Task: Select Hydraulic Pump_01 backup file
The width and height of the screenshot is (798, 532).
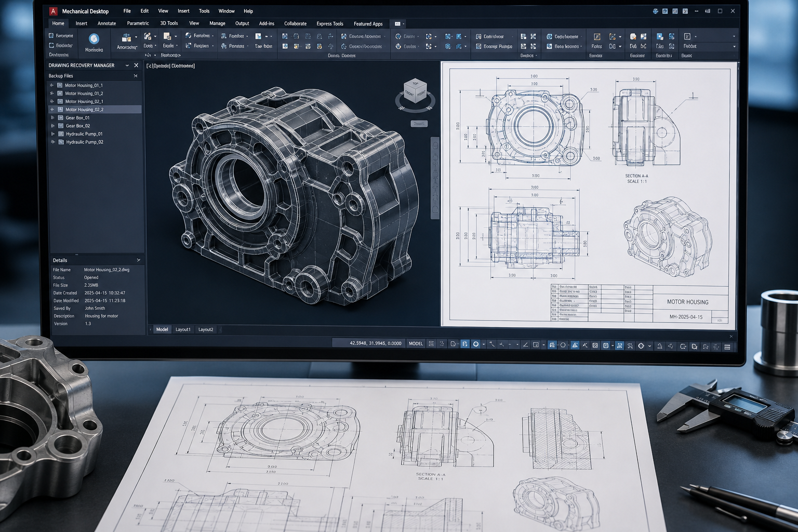Action: point(95,134)
